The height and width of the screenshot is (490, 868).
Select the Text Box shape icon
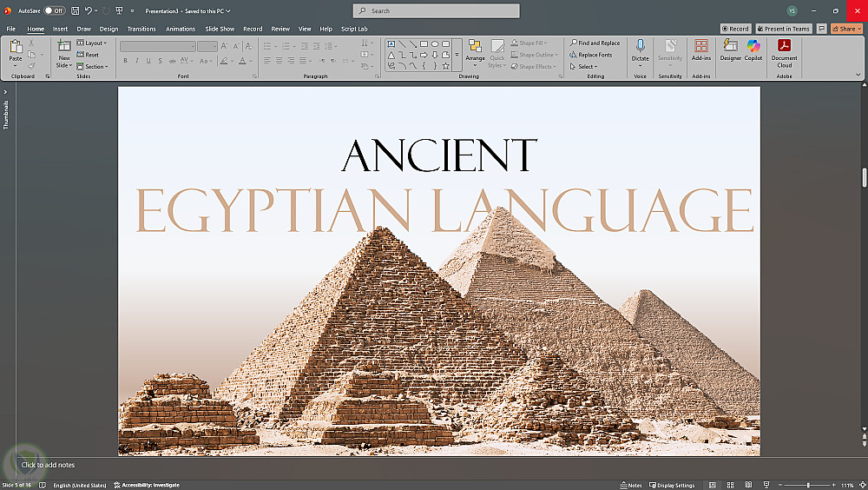391,43
